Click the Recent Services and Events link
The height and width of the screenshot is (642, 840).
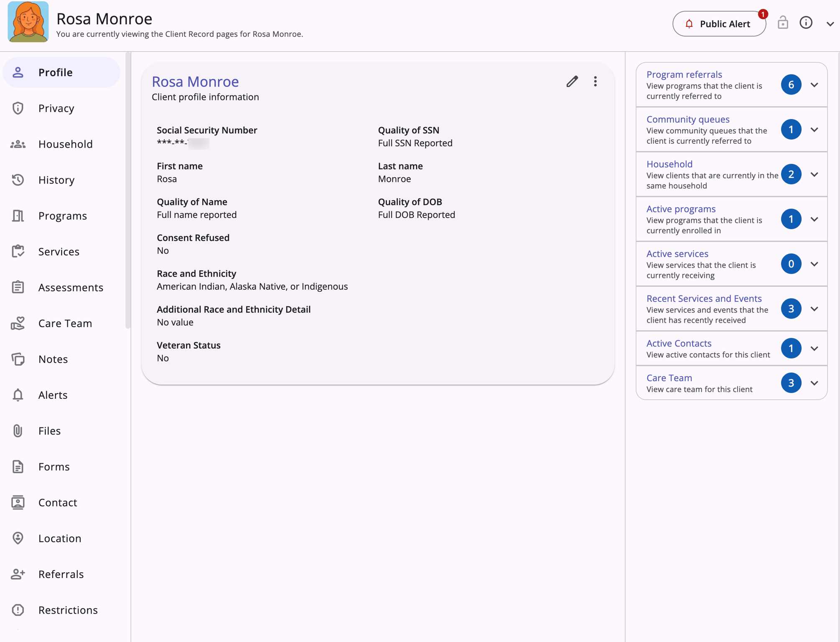(x=704, y=298)
